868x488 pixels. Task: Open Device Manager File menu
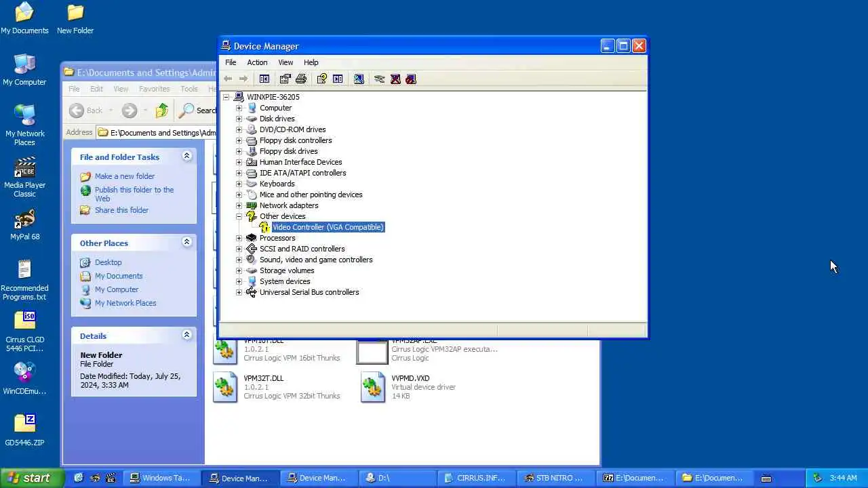click(x=231, y=62)
